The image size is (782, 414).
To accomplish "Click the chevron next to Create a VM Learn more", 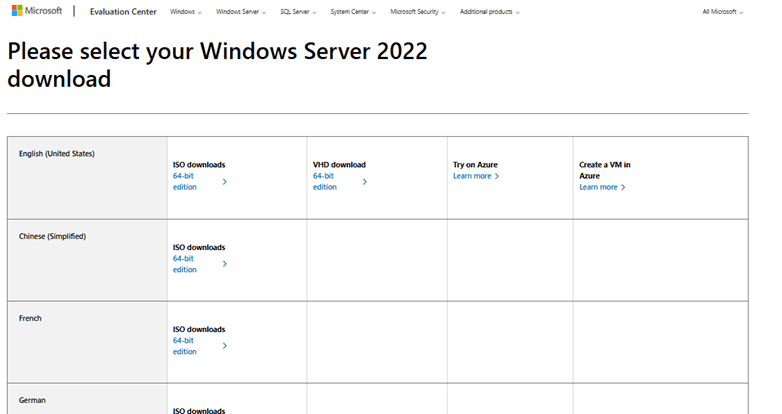I will 623,187.
